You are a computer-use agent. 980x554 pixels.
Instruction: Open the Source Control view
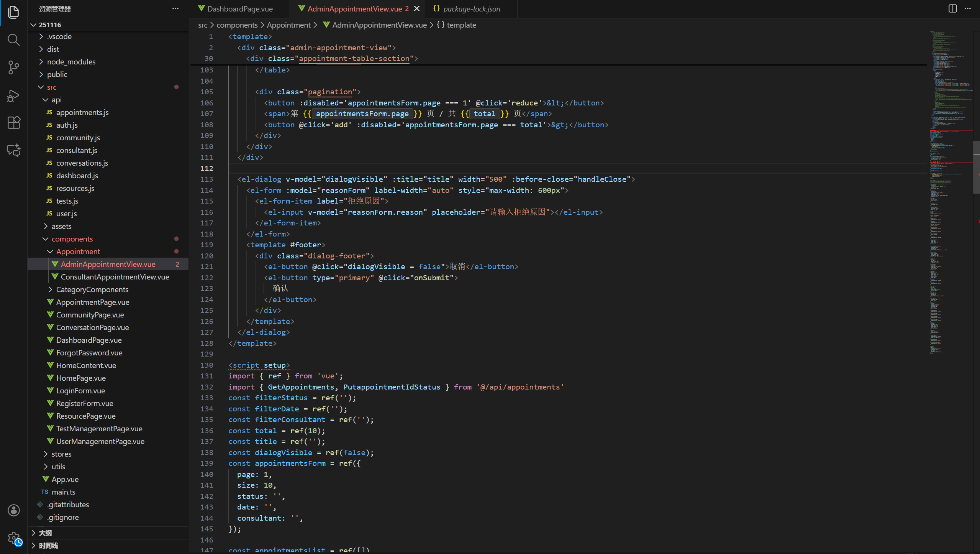(13, 67)
